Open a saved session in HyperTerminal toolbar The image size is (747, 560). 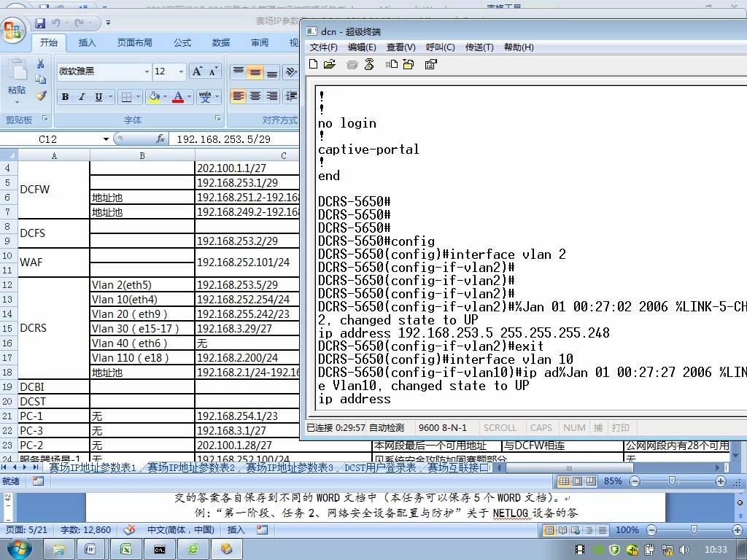[329, 64]
